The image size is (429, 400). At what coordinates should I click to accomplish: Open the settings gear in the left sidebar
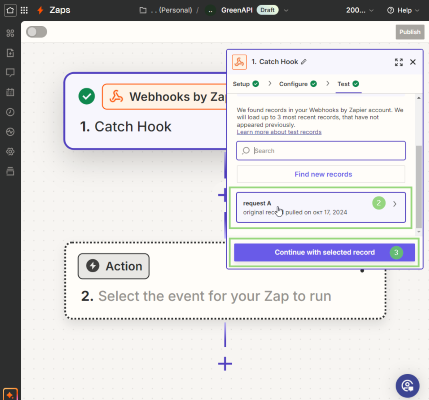pyautogui.click(x=10, y=152)
